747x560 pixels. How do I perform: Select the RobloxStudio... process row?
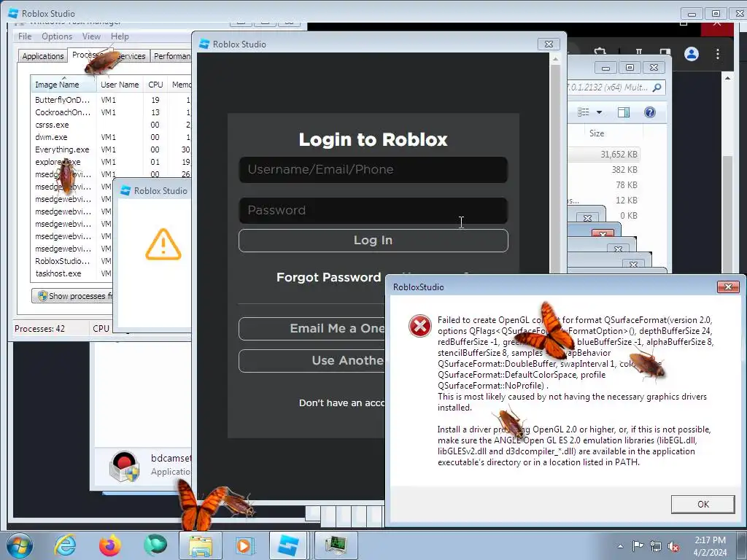coord(72,261)
